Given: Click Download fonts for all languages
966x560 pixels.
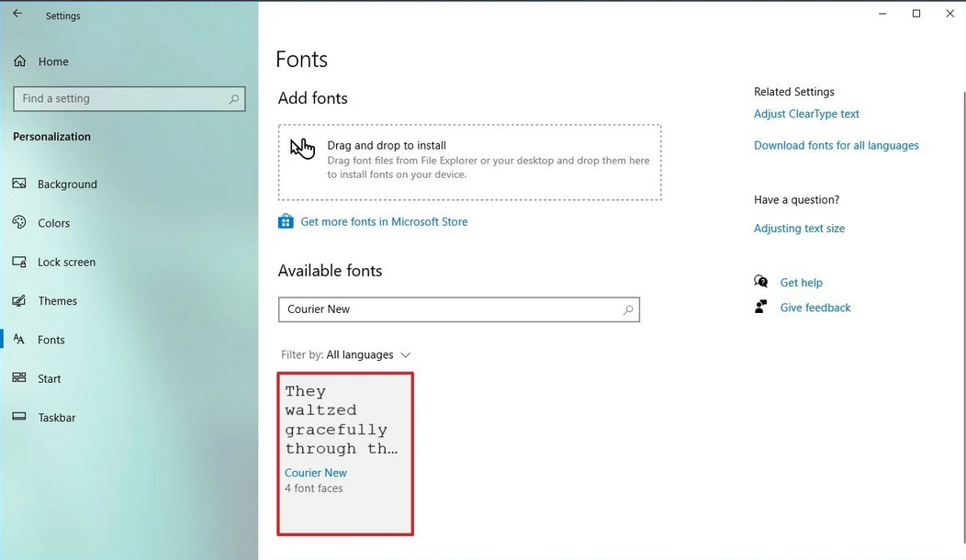Looking at the screenshot, I should point(836,145).
